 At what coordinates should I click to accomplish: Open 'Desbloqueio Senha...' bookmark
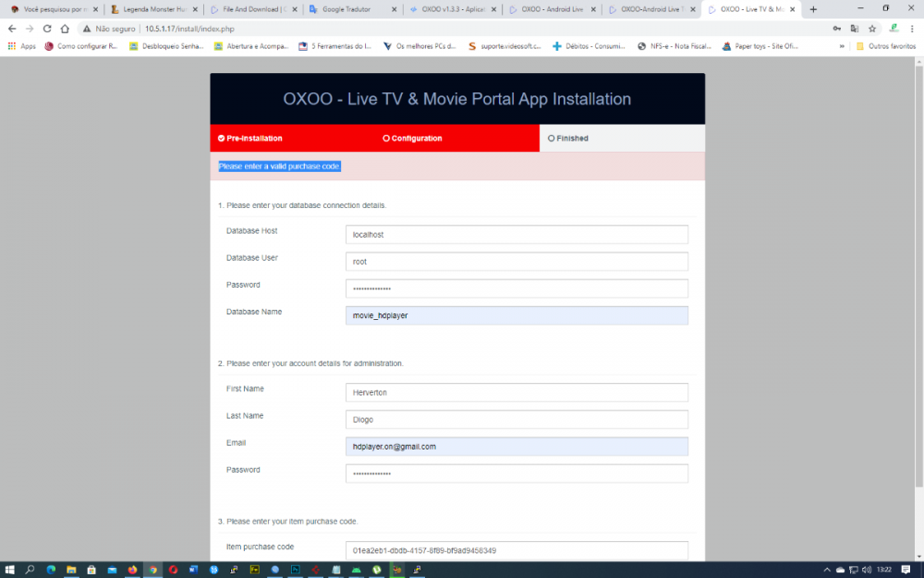click(166, 46)
